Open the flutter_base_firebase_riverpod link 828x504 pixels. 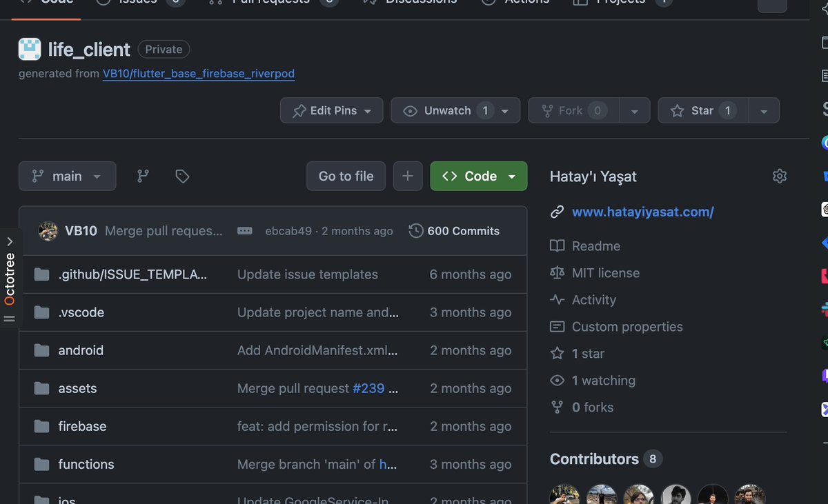pyautogui.click(x=199, y=73)
